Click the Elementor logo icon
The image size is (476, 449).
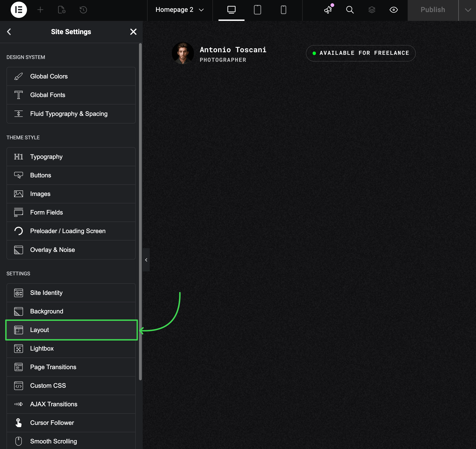coord(19,10)
